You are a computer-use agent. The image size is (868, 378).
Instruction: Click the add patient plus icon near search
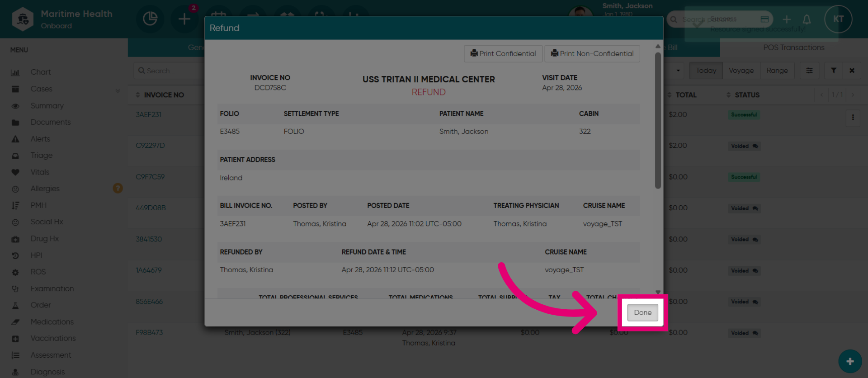[x=787, y=19]
